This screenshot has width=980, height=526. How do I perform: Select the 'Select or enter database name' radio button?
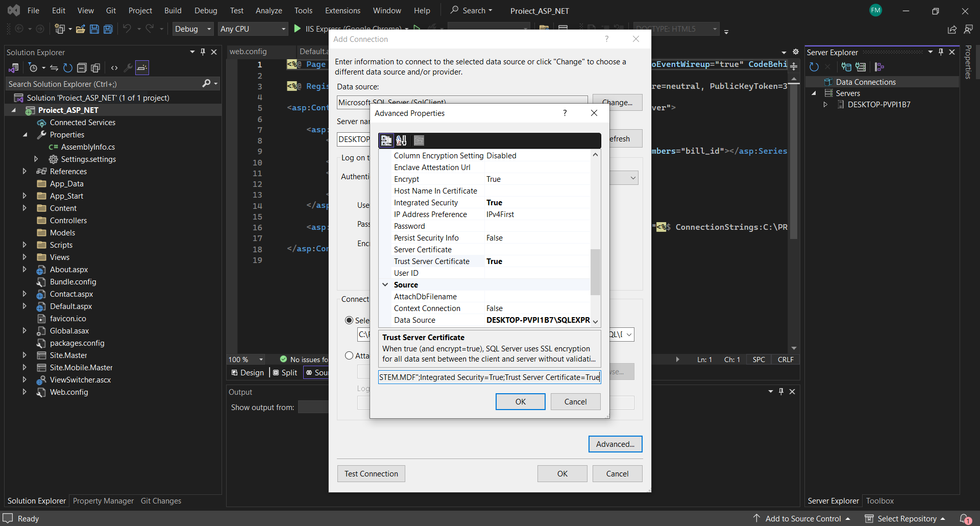tap(349, 320)
